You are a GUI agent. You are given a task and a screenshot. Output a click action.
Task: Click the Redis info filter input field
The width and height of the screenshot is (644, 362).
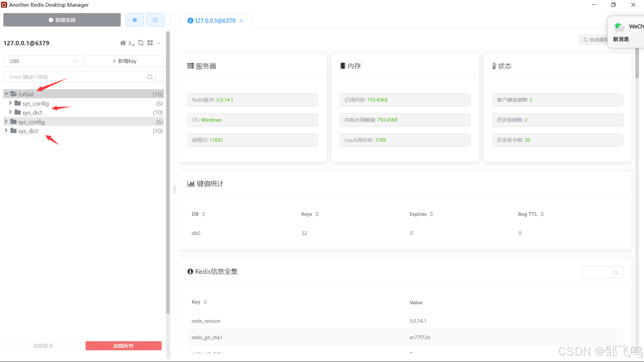[x=598, y=272]
